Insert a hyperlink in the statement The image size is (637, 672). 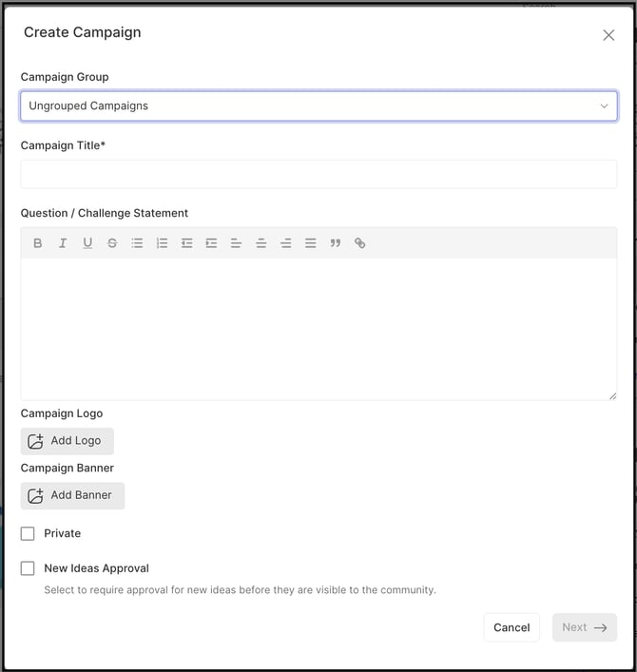(x=359, y=243)
